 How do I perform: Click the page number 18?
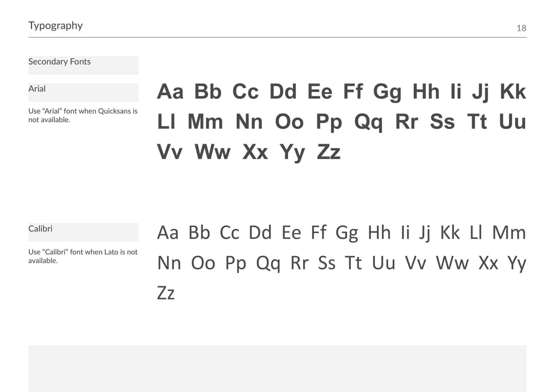tap(521, 28)
